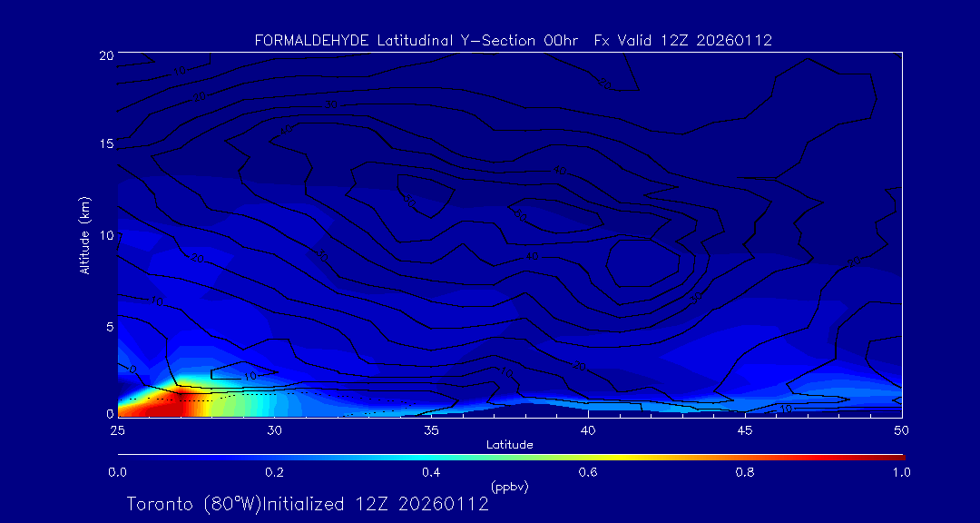Click the Toronto (80°W) initialized footer text
The image size is (980, 523).
308,504
